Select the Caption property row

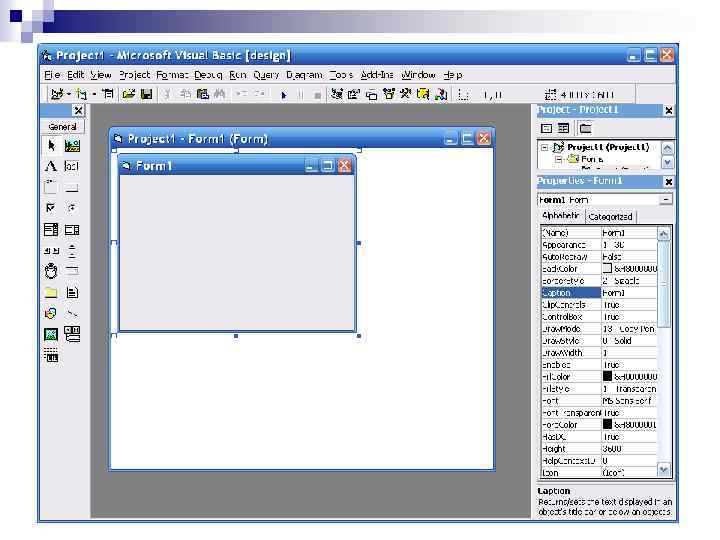(x=599, y=292)
